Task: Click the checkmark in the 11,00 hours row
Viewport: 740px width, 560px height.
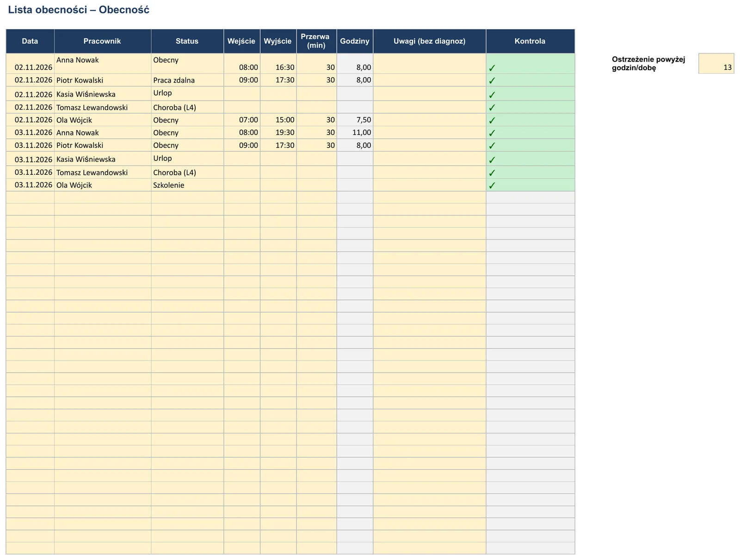Action: tap(492, 133)
